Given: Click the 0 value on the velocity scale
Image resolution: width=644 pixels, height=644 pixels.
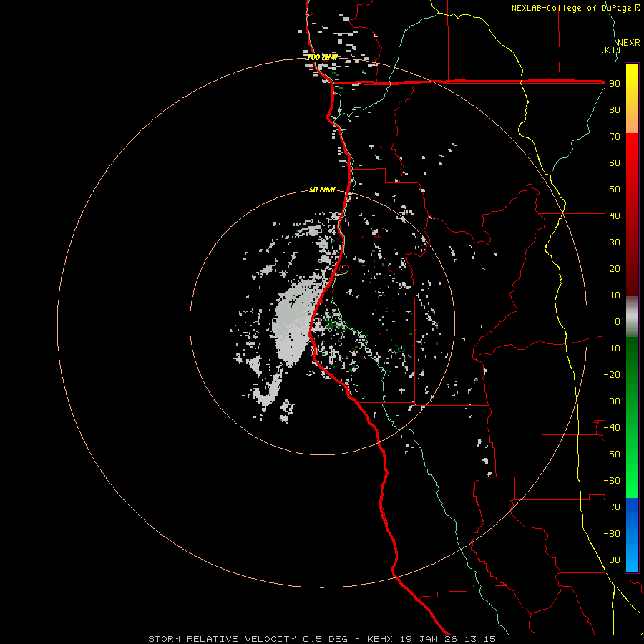Looking at the screenshot, I should click(618, 321).
